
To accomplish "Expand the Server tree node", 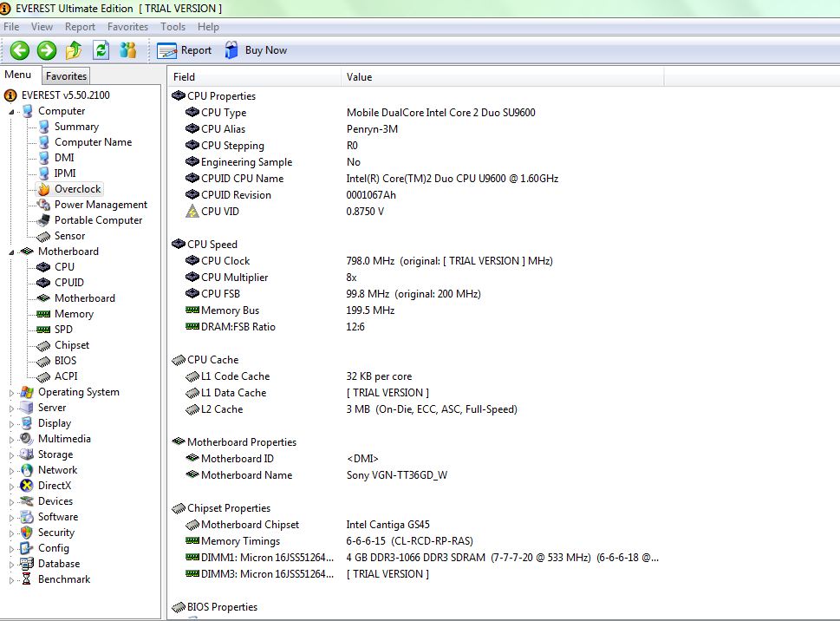I will click(x=11, y=409).
